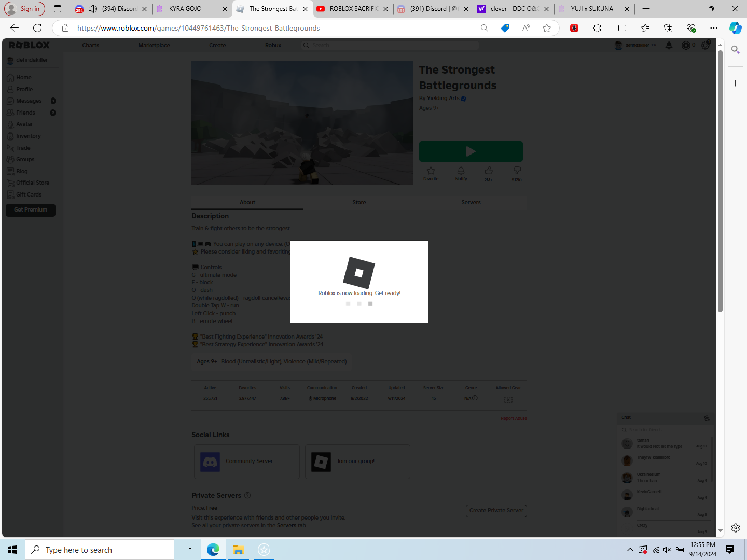This screenshot has width=747, height=560.
Task: Click the Private Servers help question icon
Action: 247,495
